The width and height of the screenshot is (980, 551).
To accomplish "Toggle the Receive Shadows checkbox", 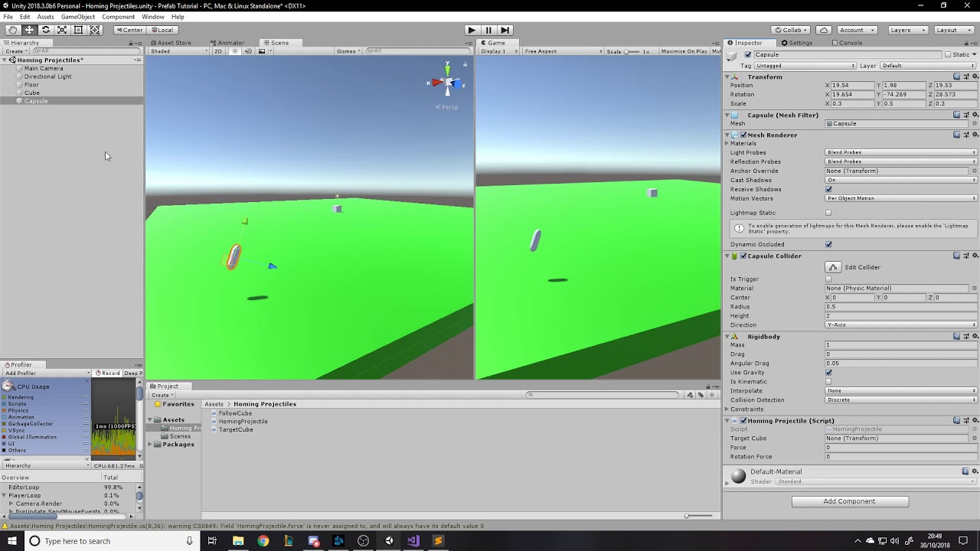I will coord(828,189).
